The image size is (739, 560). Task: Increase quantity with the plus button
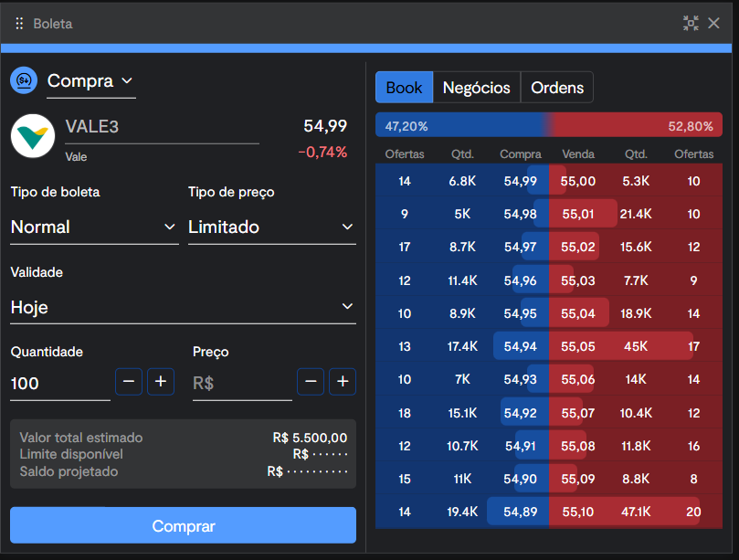tap(161, 382)
